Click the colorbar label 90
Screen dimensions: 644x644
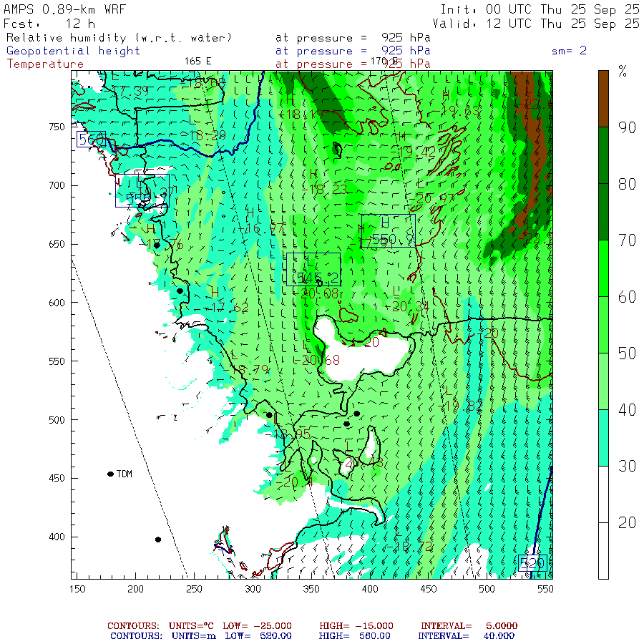[627, 127]
